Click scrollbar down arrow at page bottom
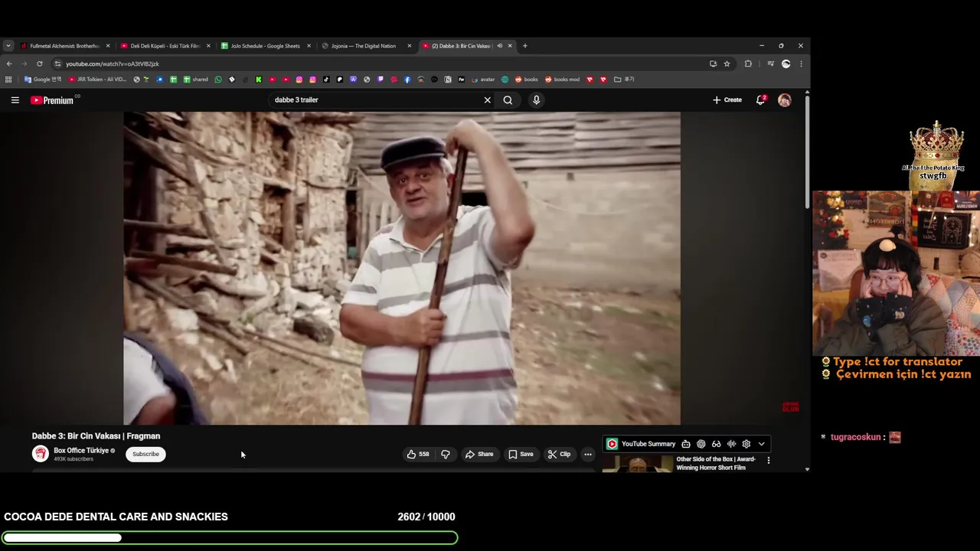 [x=807, y=469]
